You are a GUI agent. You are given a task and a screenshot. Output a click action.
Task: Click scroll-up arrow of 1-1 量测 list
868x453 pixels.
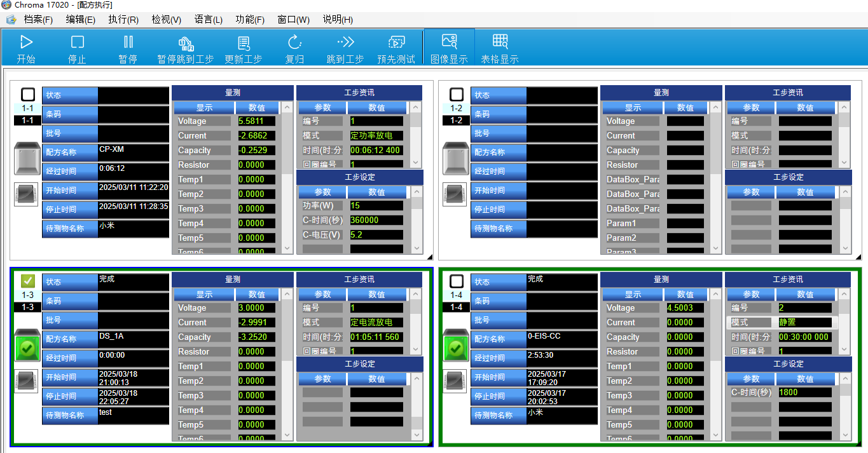click(287, 107)
